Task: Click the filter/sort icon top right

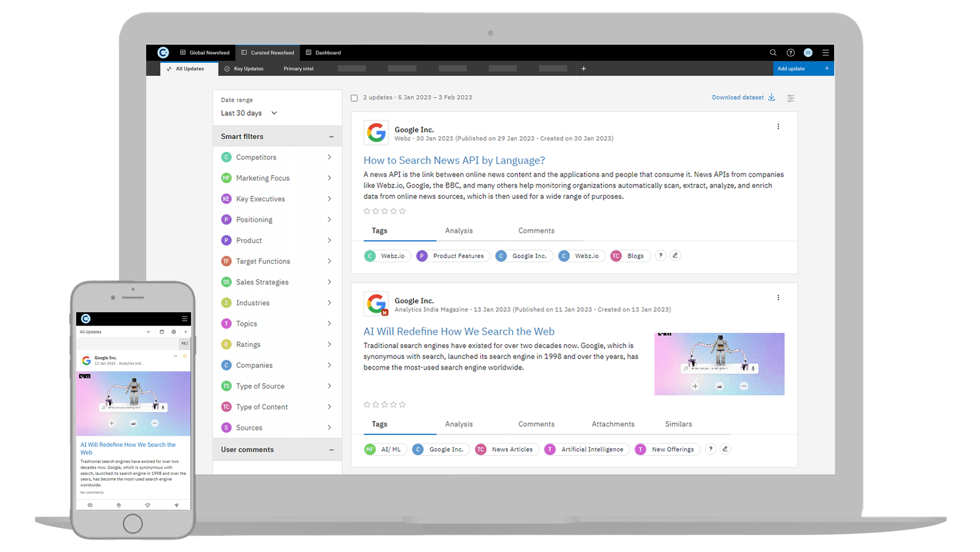Action: pyautogui.click(x=791, y=98)
